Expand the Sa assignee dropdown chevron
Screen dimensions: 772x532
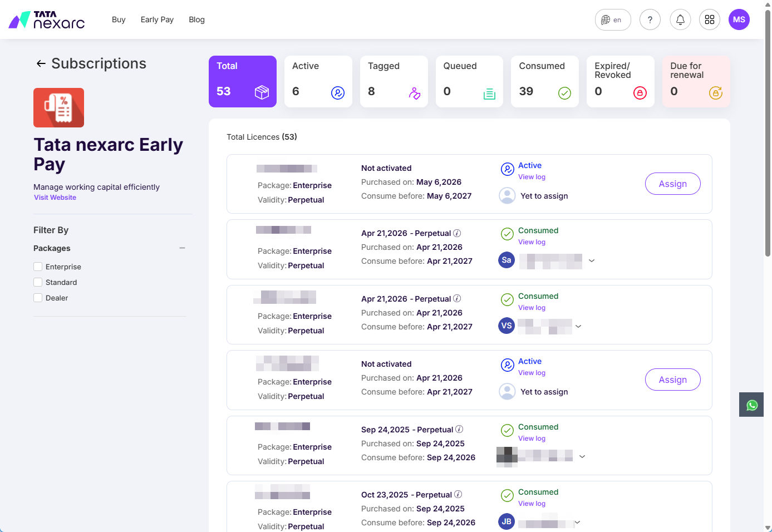coord(592,260)
